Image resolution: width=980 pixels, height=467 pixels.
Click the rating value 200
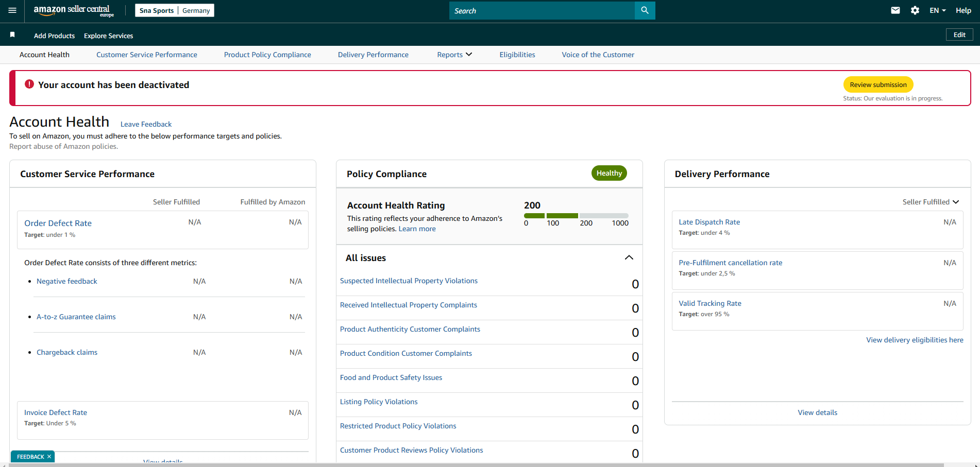click(x=532, y=205)
